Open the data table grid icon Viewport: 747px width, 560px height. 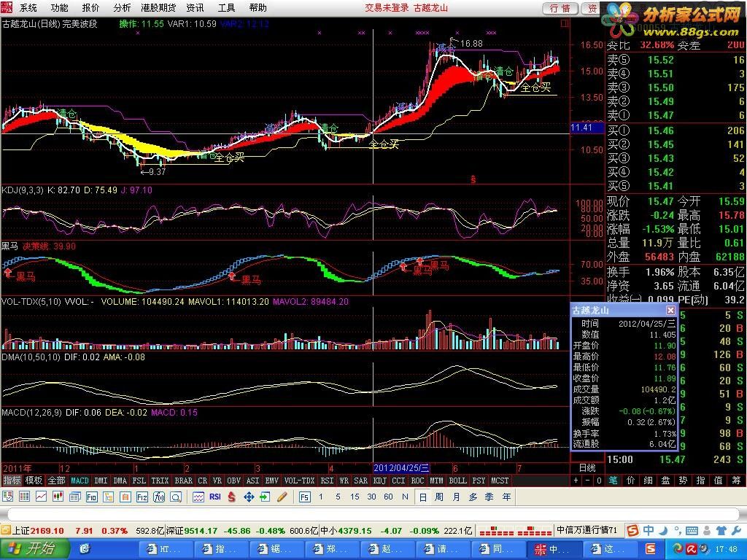point(24,497)
